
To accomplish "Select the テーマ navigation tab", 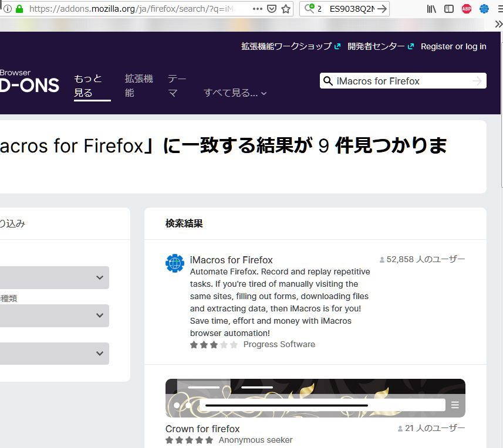I will tap(177, 86).
